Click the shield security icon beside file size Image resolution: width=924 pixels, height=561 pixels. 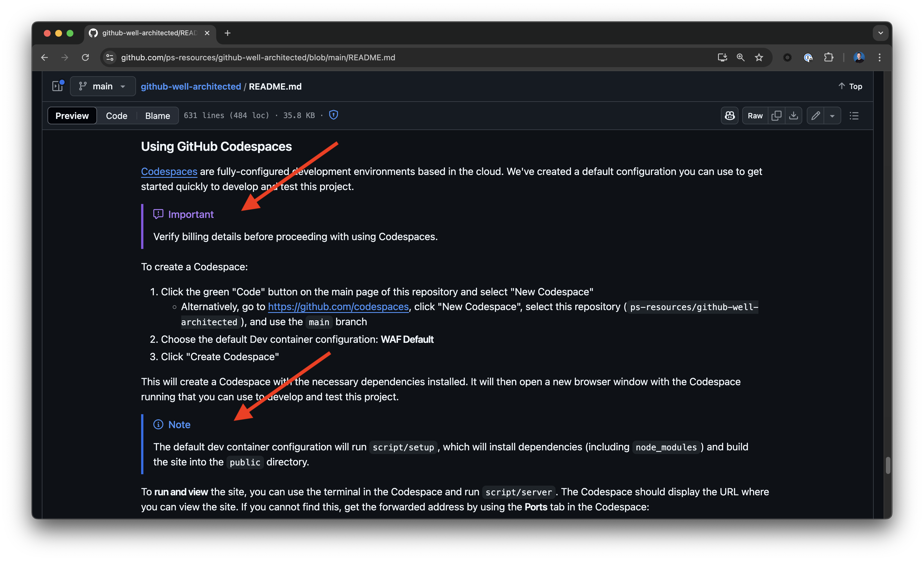(333, 115)
